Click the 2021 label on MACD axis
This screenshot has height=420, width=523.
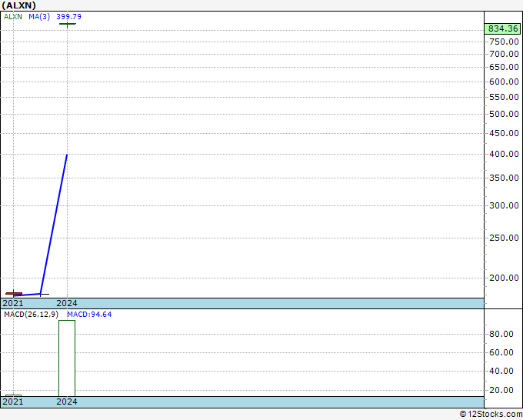click(12, 402)
